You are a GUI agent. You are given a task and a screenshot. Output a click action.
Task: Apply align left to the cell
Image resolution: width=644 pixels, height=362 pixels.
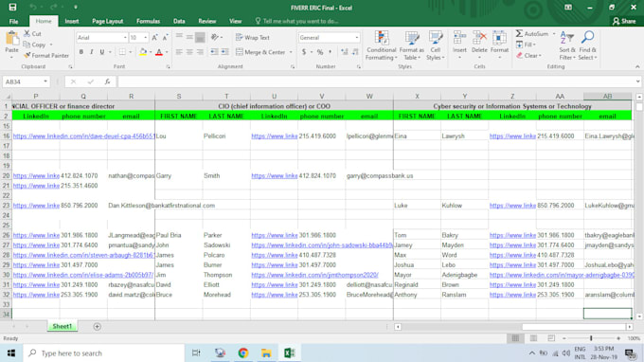(179, 52)
